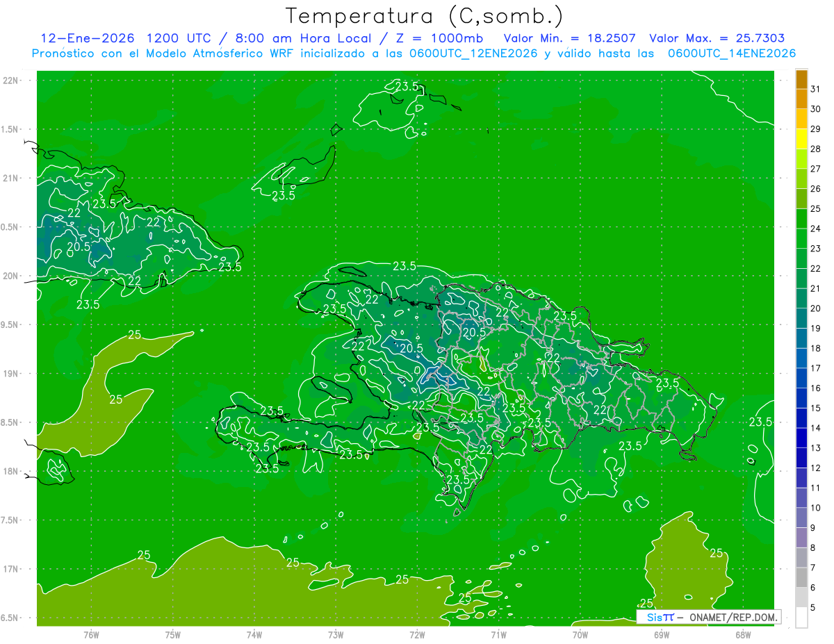Click the legend swatch between 23 and 24

pos(801,239)
